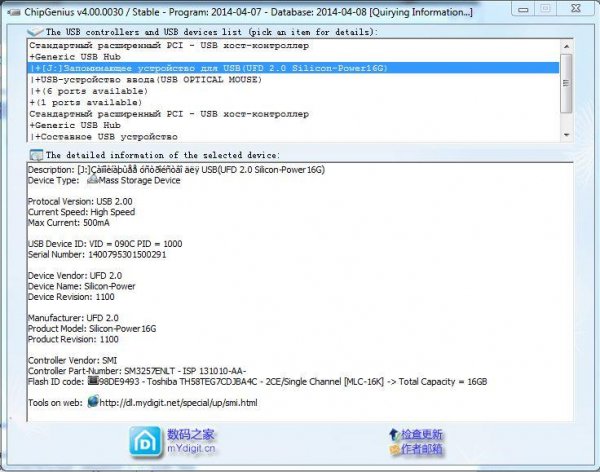Click the 作者邮箱 author email link
The height and width of the screenshot is (472, 600).
coord(422,449)
